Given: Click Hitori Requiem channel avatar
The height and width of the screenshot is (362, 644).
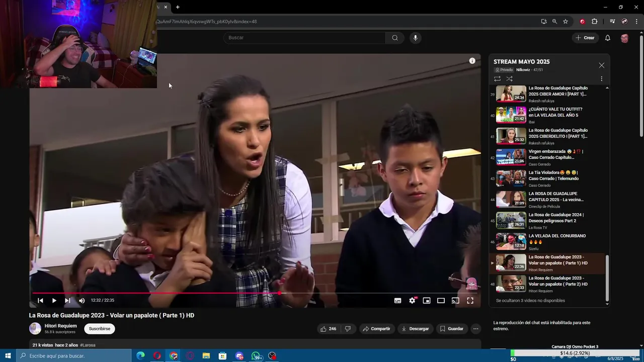Looking at the screenshot, I should click(35, 329).
